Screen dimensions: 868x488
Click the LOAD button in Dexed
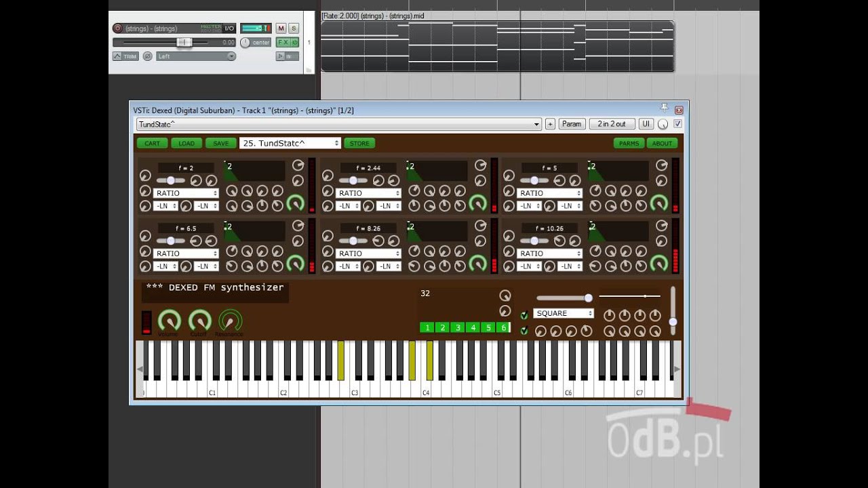point(186,143)
